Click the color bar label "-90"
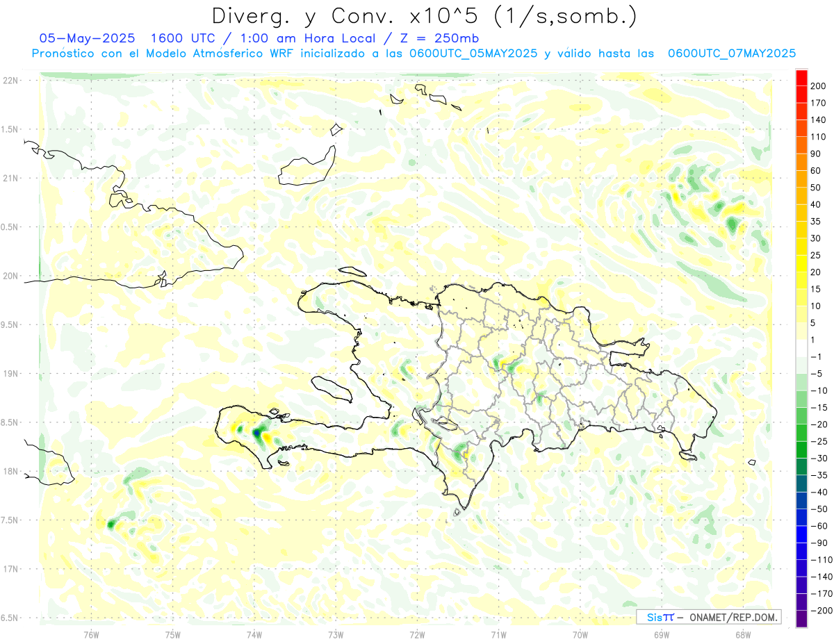This screenshot has width=834, height=644. click(819, 543)
